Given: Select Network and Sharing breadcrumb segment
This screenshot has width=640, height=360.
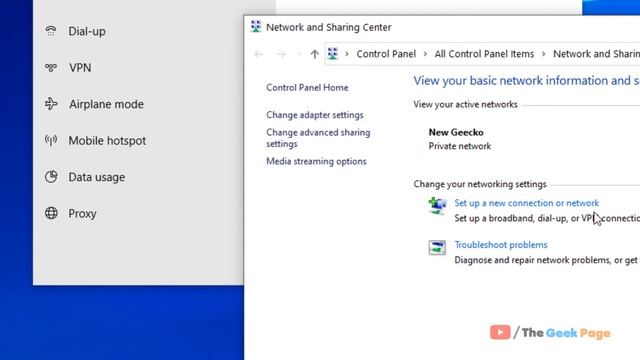Looking at the screenshot, I should pyautogui.click(x=596, y=54).
